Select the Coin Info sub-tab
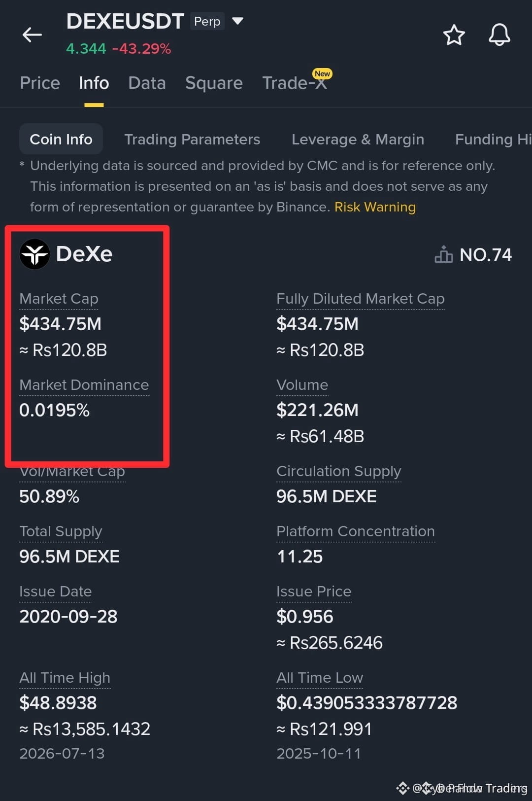Viewport: 532px width, 801px height. tap(61, 139)
